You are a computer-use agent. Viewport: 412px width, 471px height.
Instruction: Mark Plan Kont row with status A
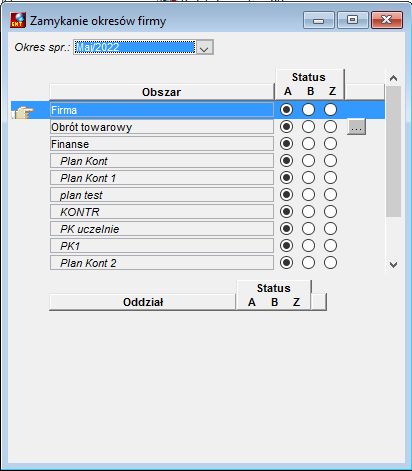(286, 161)
